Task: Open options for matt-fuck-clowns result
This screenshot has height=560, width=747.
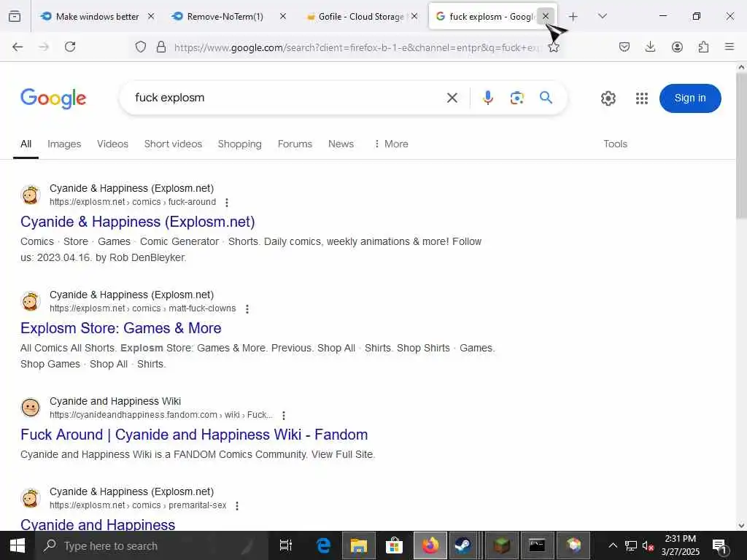Action: click(247, 309)
